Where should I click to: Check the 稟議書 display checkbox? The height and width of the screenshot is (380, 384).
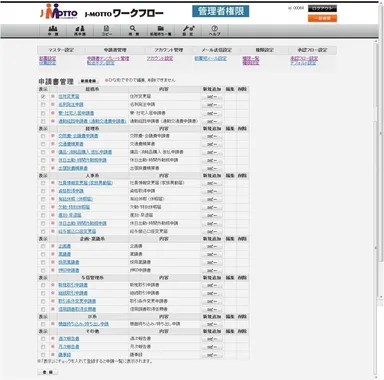[43, 254]
